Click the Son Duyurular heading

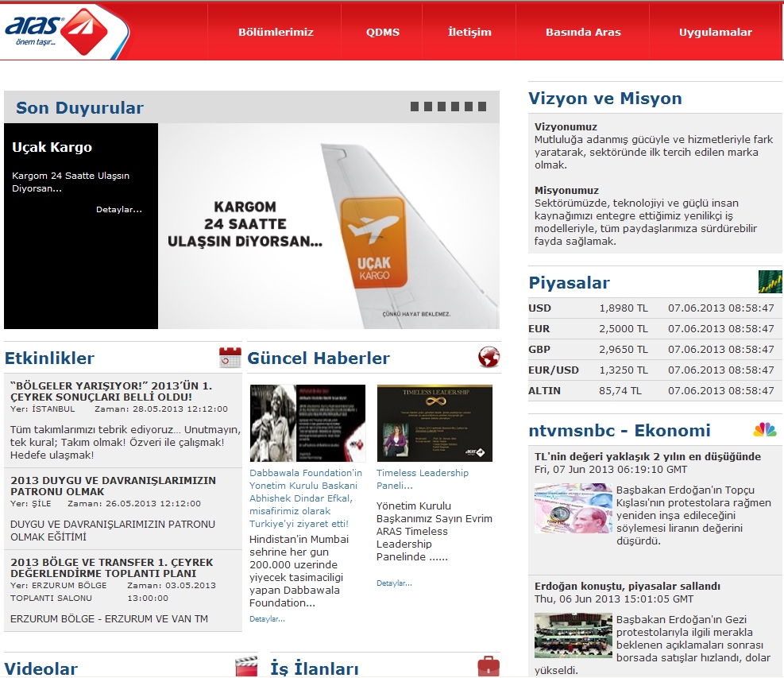pyautogui.click(x=79, y=107)
